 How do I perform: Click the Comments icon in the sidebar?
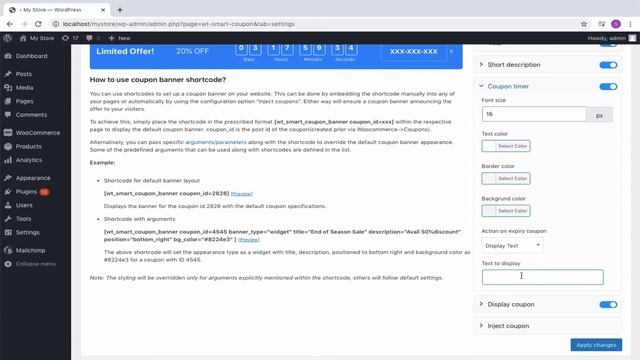(8, 115)
